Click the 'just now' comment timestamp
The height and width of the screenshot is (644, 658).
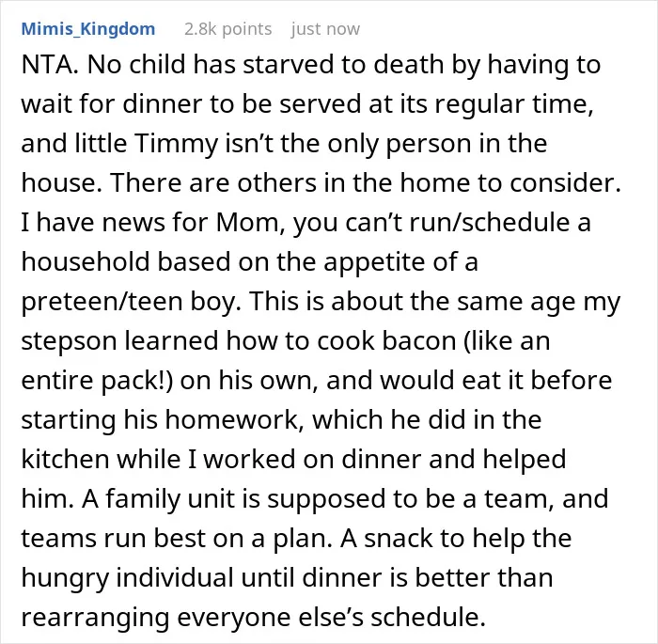click(x=325, y=29)
